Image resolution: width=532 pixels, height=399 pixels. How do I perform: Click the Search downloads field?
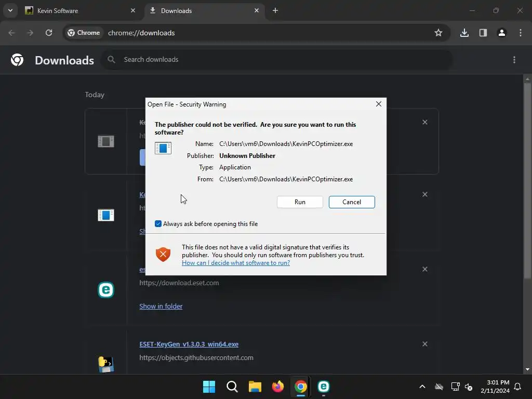pos(277,60)
